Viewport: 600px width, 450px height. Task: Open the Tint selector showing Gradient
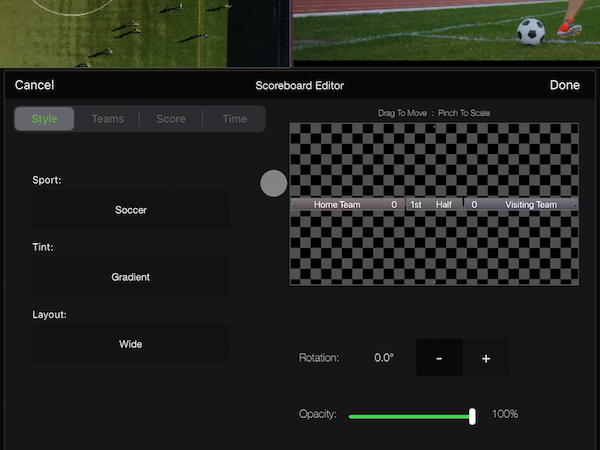130,277
